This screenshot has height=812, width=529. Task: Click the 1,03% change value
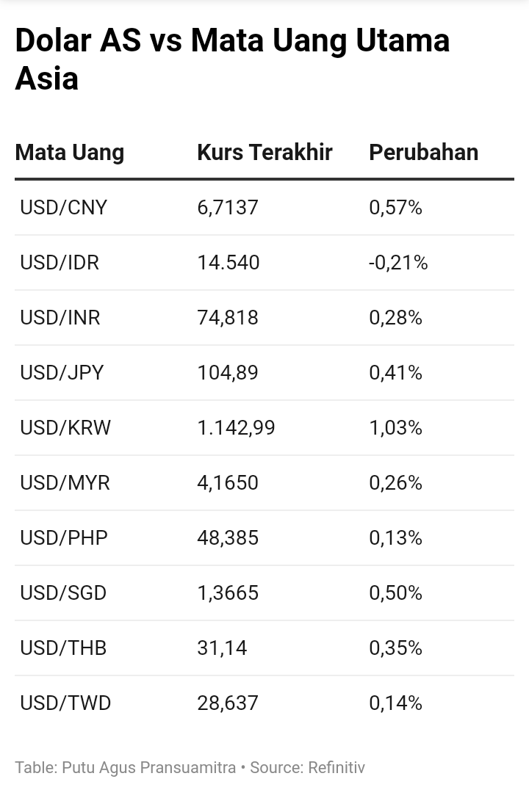coord(395,428)
